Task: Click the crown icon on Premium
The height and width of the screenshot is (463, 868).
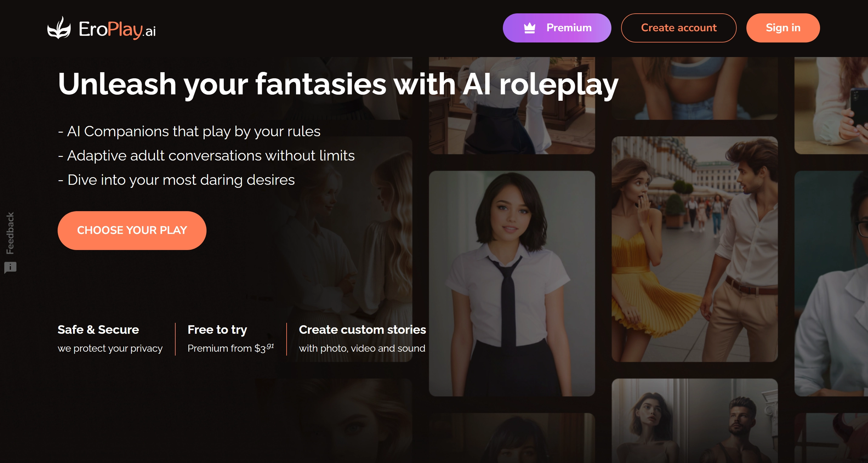Action: coord(529,28)
